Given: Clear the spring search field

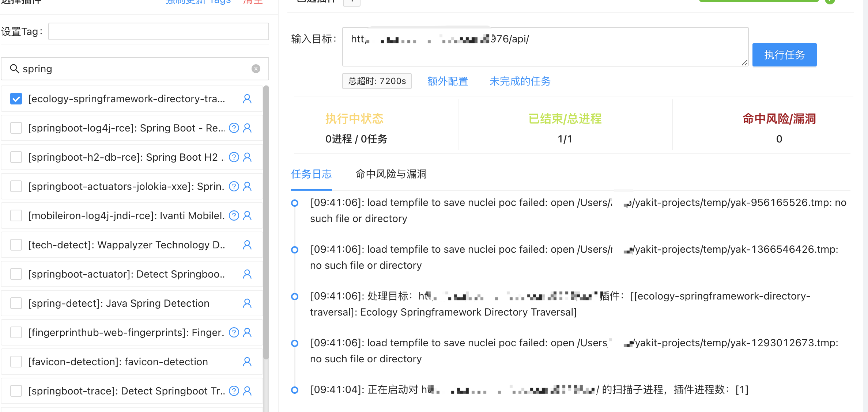Looking at the screenshot, I should pyautogui.click(x=256, y=69).
